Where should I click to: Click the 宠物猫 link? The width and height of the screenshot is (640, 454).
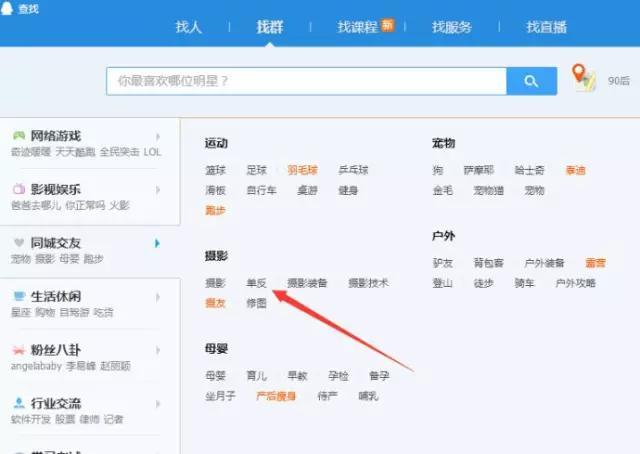489,190
